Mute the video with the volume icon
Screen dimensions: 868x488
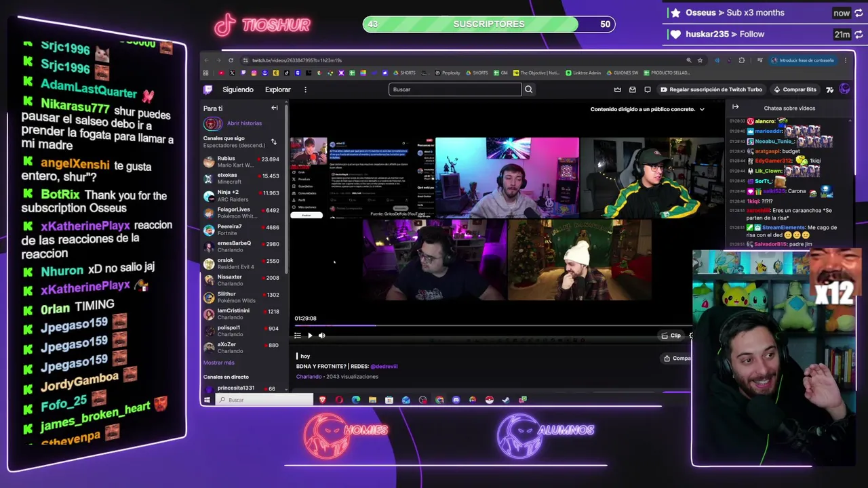coord(322,335)
